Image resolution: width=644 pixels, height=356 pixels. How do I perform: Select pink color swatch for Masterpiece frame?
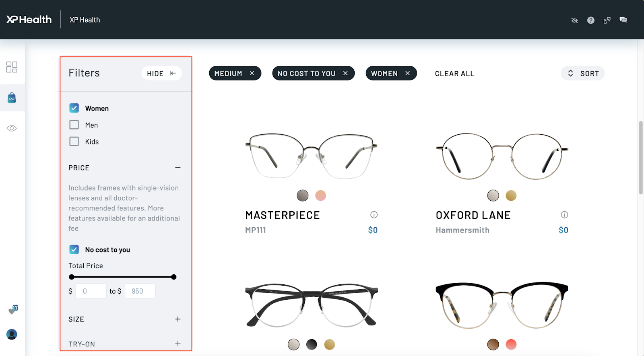click(x=320, y=195)
